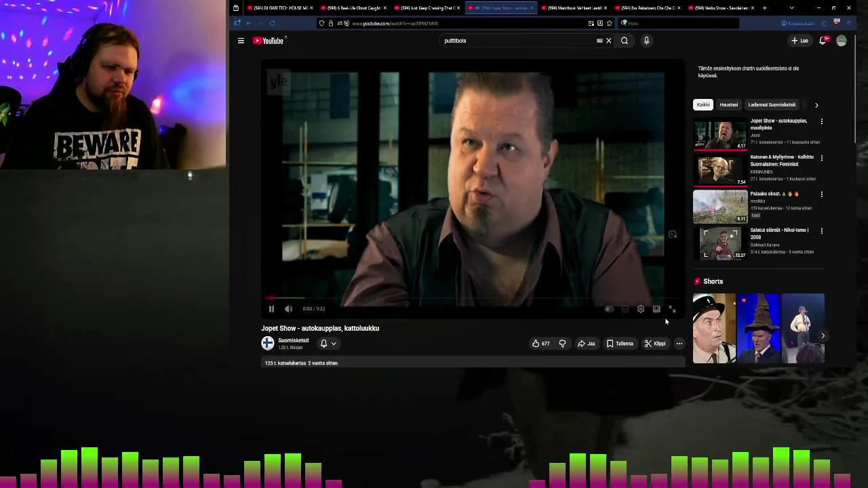Open the YouTube hamburger guide menu
The image size is (868, 488).
tap(241, 41)
